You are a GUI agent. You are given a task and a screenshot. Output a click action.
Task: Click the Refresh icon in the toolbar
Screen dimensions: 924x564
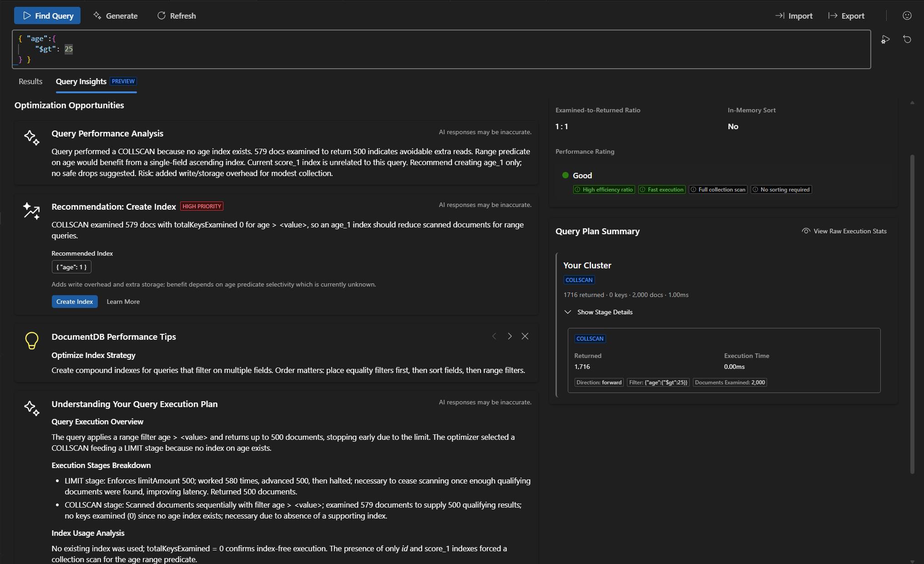point(162,15)
